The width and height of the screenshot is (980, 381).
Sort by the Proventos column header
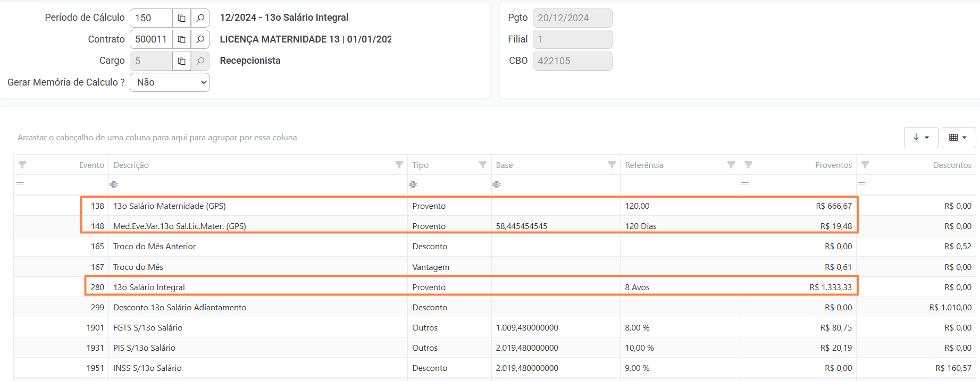coord(833,165)
